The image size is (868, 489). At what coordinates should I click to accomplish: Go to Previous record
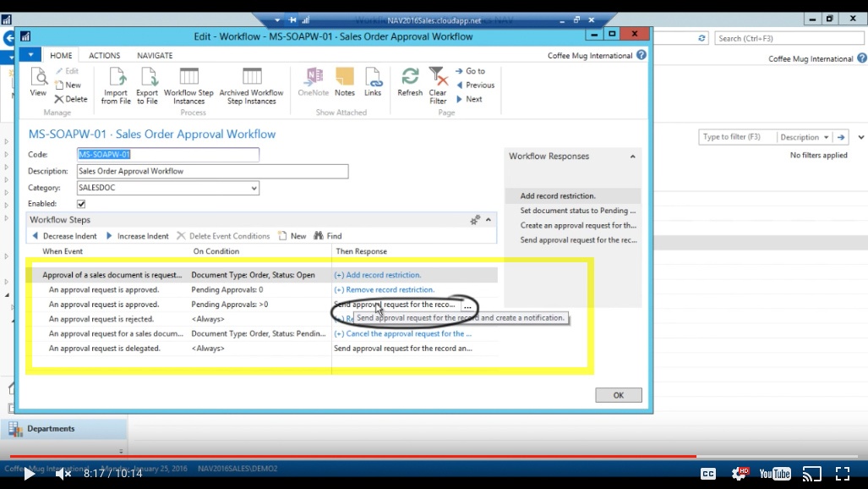click(475, 85)
